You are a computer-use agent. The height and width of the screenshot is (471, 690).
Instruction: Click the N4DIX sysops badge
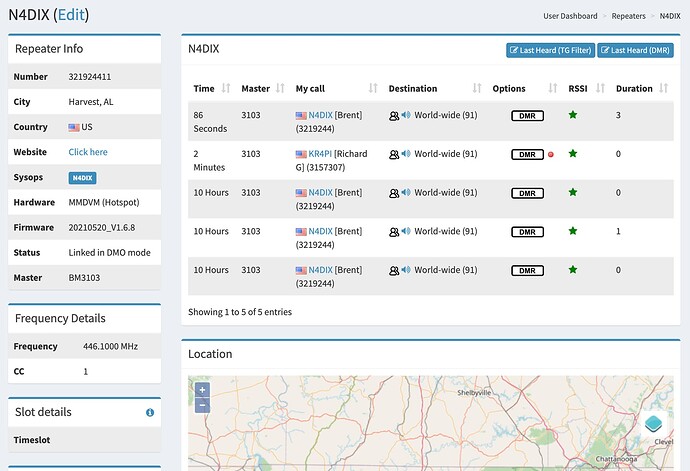click(x=82, y=177)
